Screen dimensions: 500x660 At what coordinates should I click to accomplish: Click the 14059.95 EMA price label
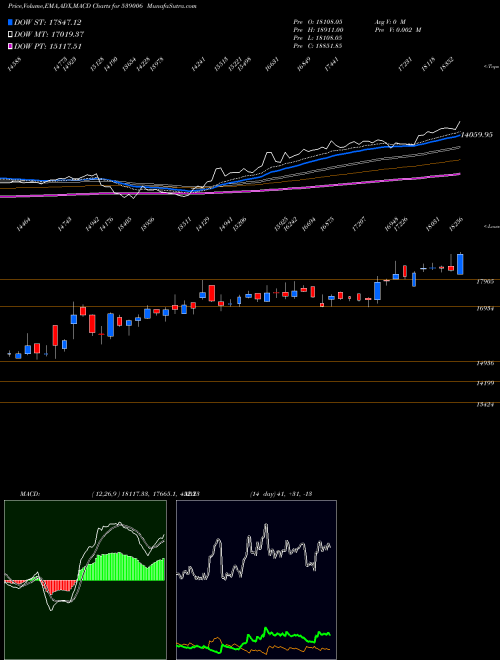(x=477, y=135)
